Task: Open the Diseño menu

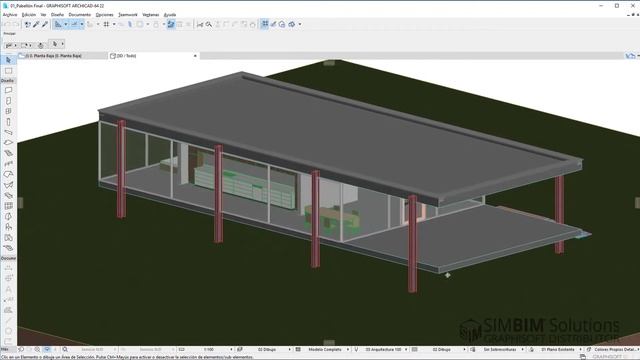Action: pos(57,15)
